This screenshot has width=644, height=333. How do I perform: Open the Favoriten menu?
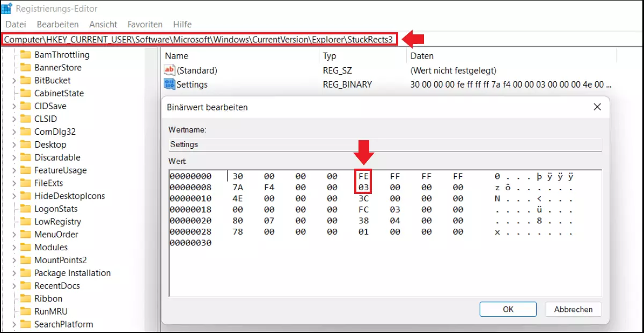coord(145,24)
